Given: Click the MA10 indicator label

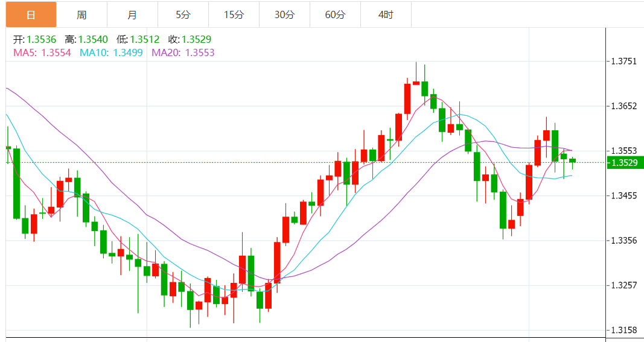Looking at the screenshot, I should pyautogui.click(x=111, y=52).
